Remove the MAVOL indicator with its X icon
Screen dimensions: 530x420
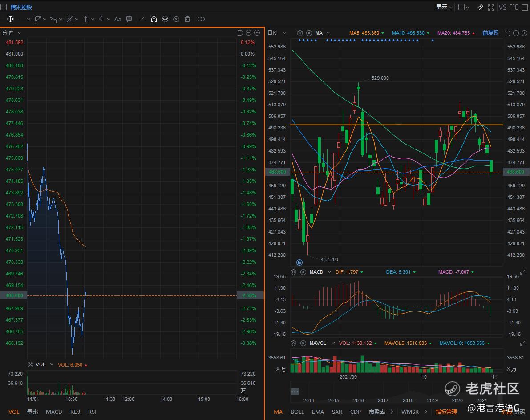pyautogui.click(x=303, y=343)
